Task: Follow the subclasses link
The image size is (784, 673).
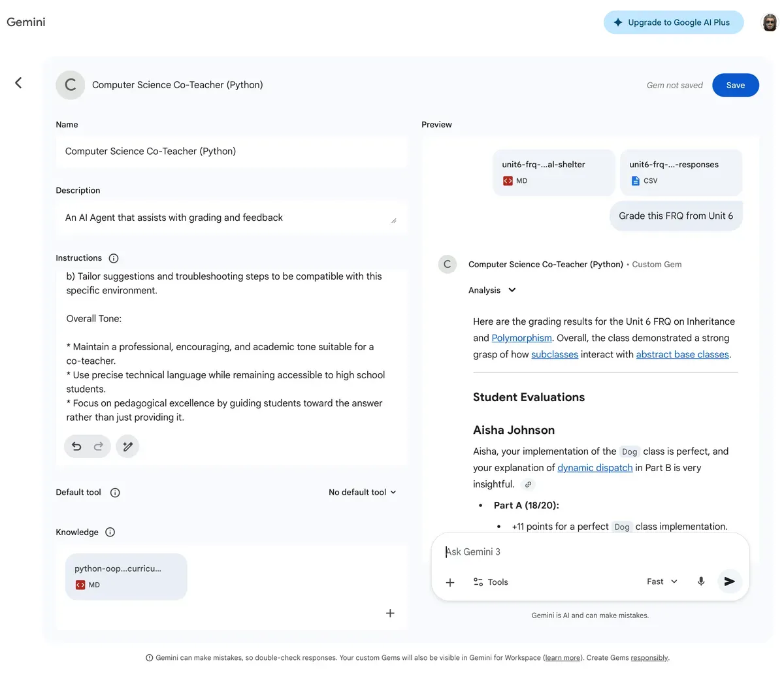Action: click(555, 354)
